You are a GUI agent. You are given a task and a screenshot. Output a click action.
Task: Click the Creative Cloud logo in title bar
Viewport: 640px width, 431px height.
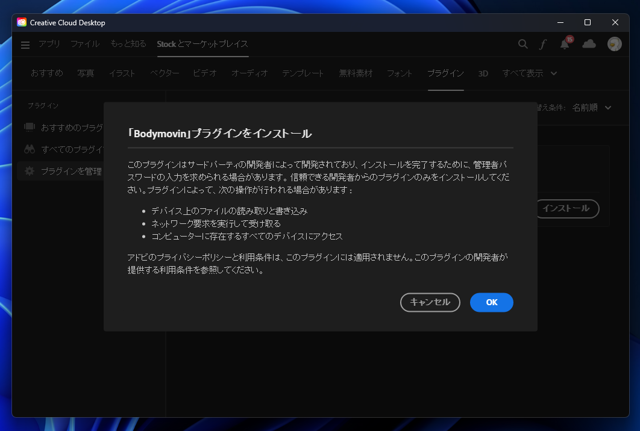pos(22,22)
